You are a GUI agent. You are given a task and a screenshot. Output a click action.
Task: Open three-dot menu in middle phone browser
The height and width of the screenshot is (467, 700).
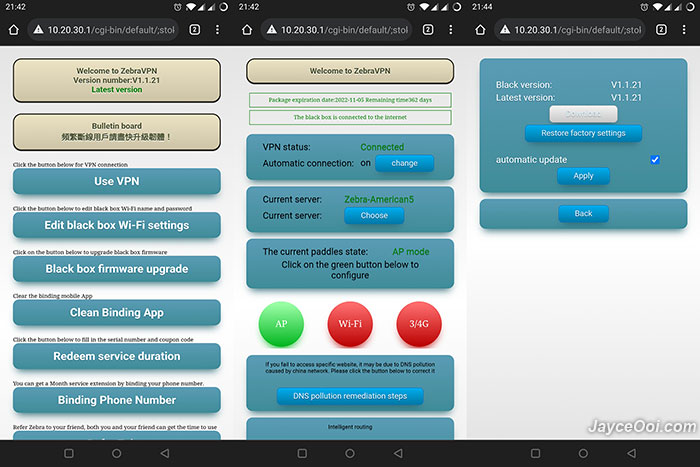450,30
